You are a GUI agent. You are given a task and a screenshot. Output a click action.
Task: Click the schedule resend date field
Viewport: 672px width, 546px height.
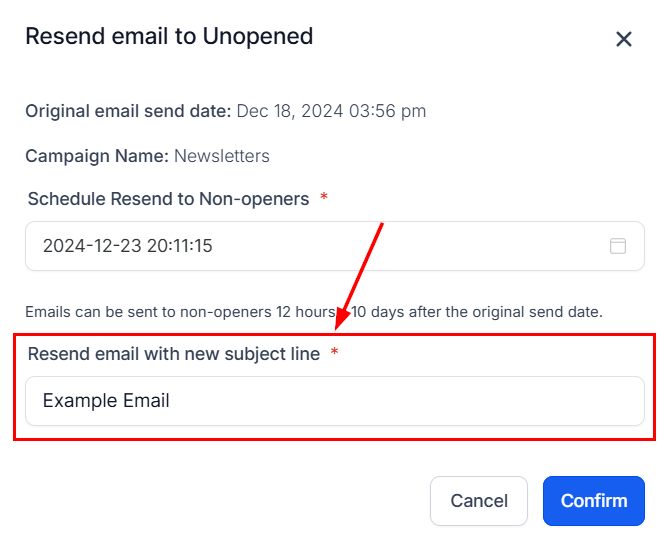coord(320,246)
